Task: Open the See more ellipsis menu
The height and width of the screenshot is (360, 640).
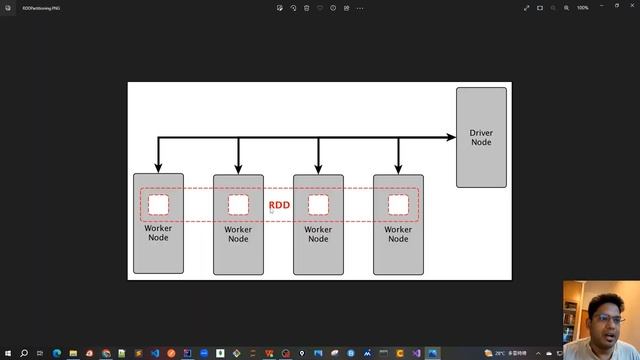Action: pyautogui.click(x=360, y=8)
